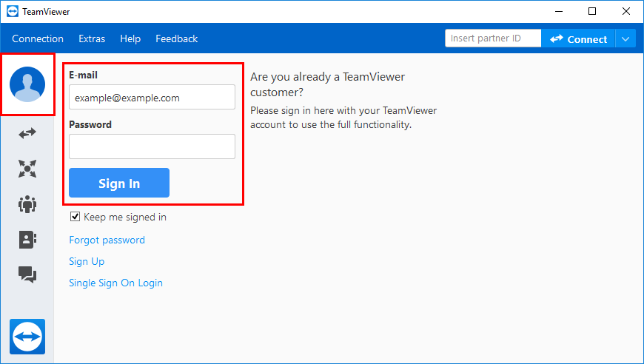The height and width of the screenshot is (364, 644).
Task: Focus the Insert partner ID field
Action: coord(493,38)
